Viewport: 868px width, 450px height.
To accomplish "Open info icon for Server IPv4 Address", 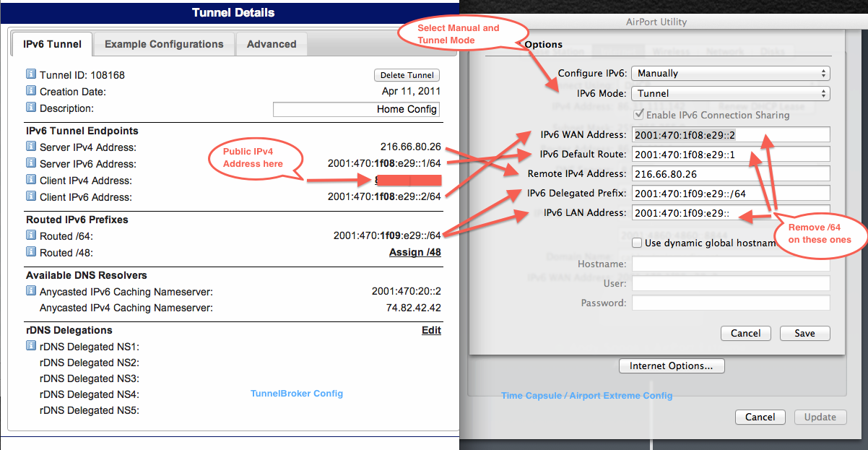I will point(31,147).
